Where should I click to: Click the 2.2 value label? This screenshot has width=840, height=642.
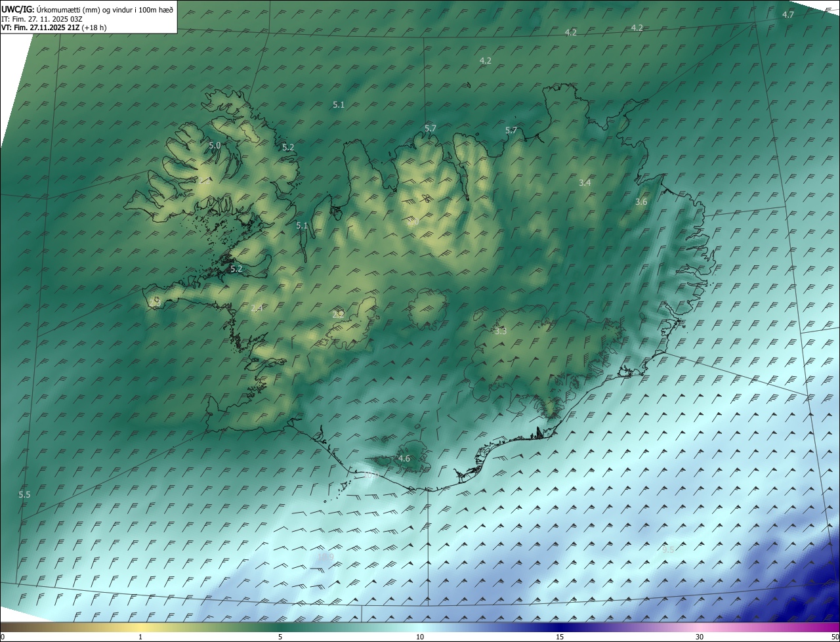pos(338,314)
